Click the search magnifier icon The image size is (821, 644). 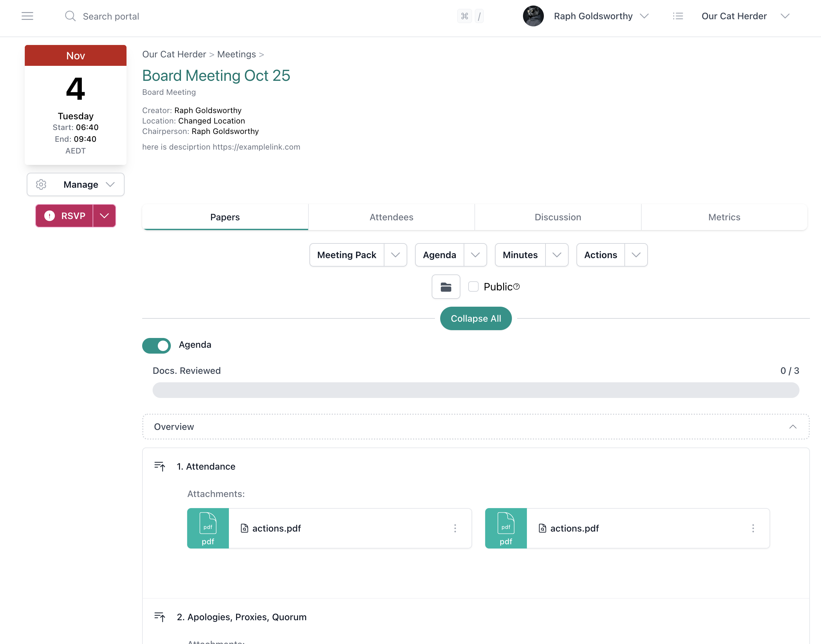click(70, 16)
